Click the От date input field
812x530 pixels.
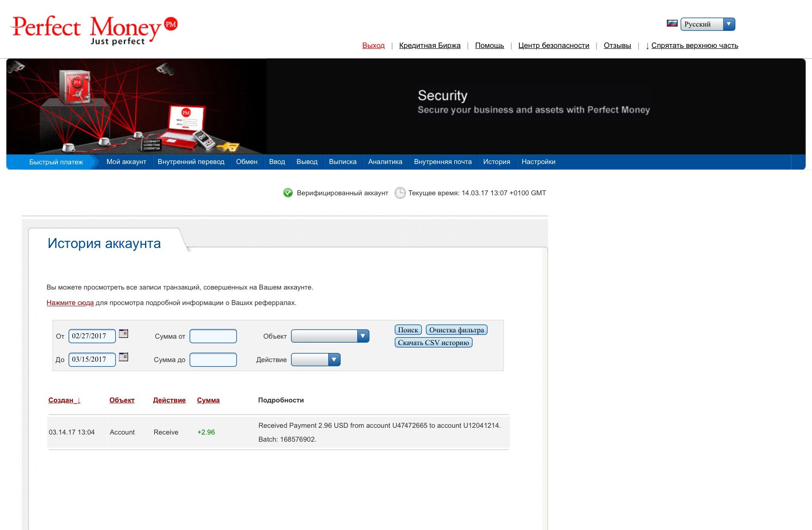[x=92, y=336]
